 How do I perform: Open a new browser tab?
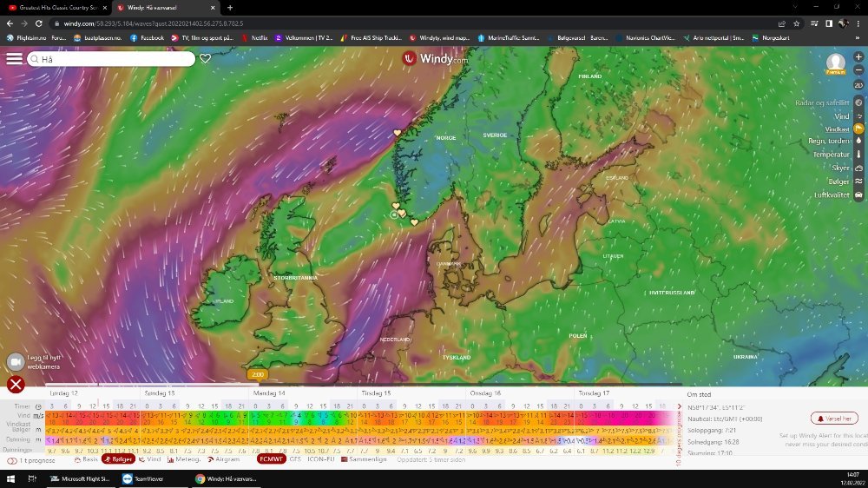(x=230, y=8)
